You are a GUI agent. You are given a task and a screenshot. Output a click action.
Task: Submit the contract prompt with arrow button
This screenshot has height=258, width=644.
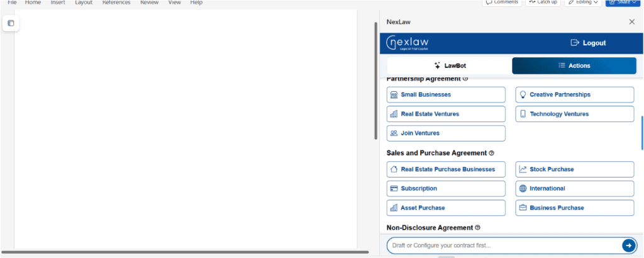coord(628,245)
